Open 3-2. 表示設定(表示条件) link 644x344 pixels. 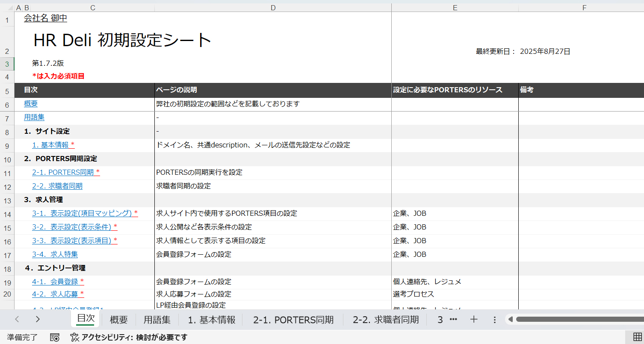coord(75,227)
